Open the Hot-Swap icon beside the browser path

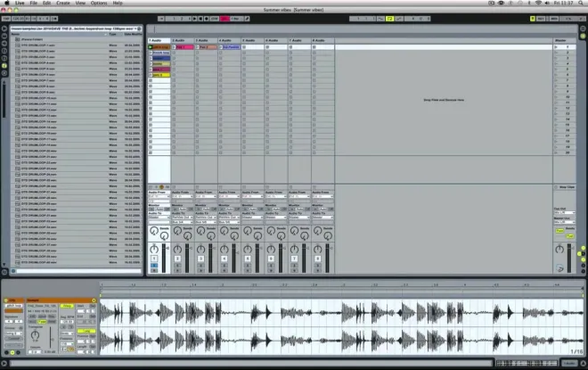(139, 29)
